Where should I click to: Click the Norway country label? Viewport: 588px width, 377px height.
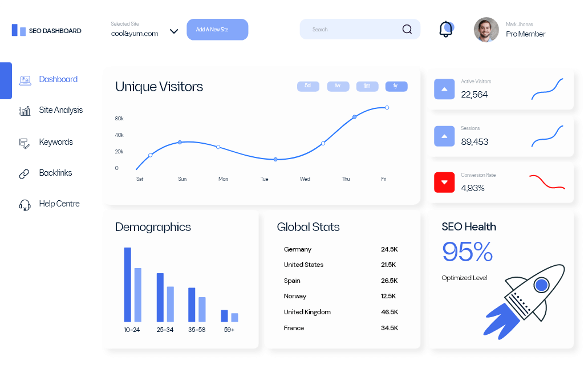coord(295,297)
